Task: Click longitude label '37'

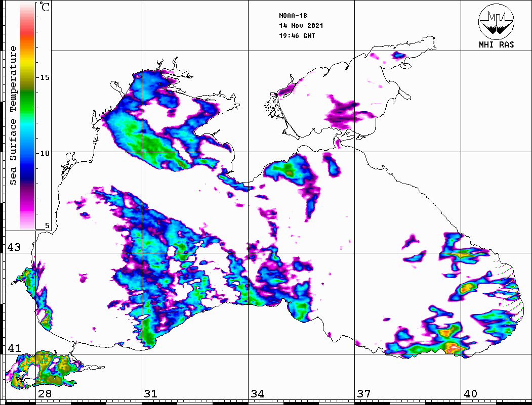Action: tap(364, 394)
